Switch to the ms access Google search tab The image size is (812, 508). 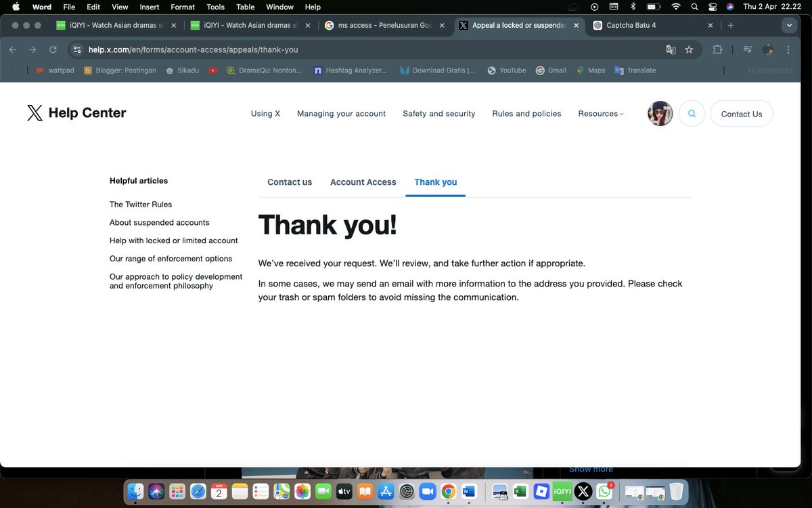[384, 25]
